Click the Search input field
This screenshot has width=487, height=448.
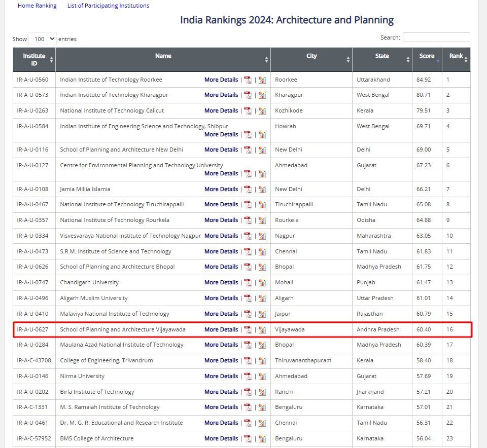436,37
